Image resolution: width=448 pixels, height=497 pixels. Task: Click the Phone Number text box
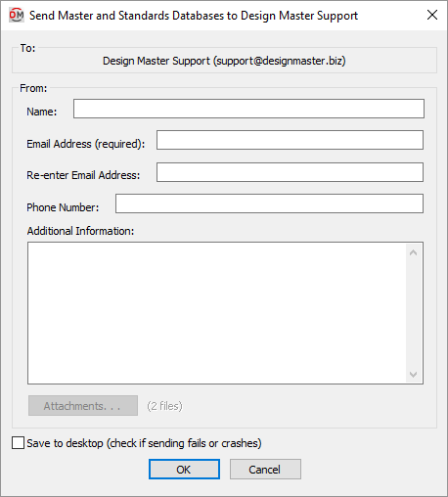tap(269, 203)
